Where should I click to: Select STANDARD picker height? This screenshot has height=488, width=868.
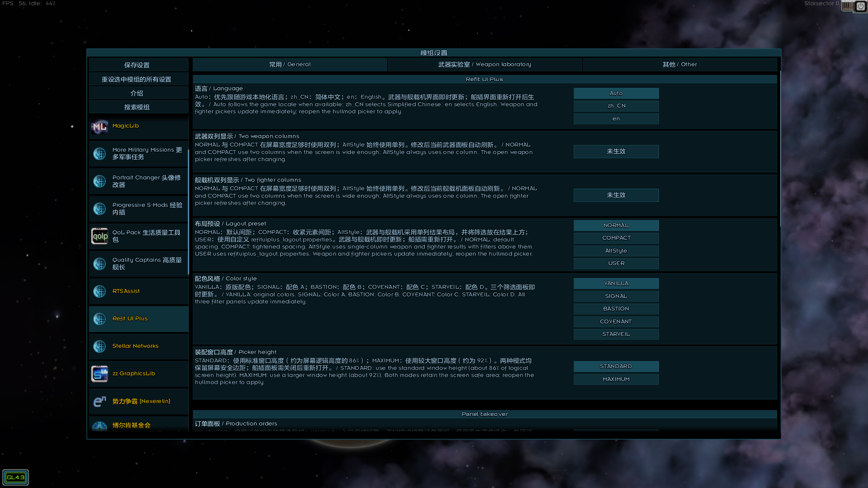(616, 366)
